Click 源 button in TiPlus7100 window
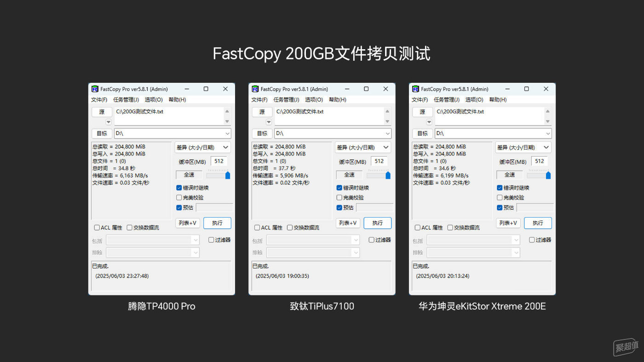644x362 pixels. tap(262, 112)
